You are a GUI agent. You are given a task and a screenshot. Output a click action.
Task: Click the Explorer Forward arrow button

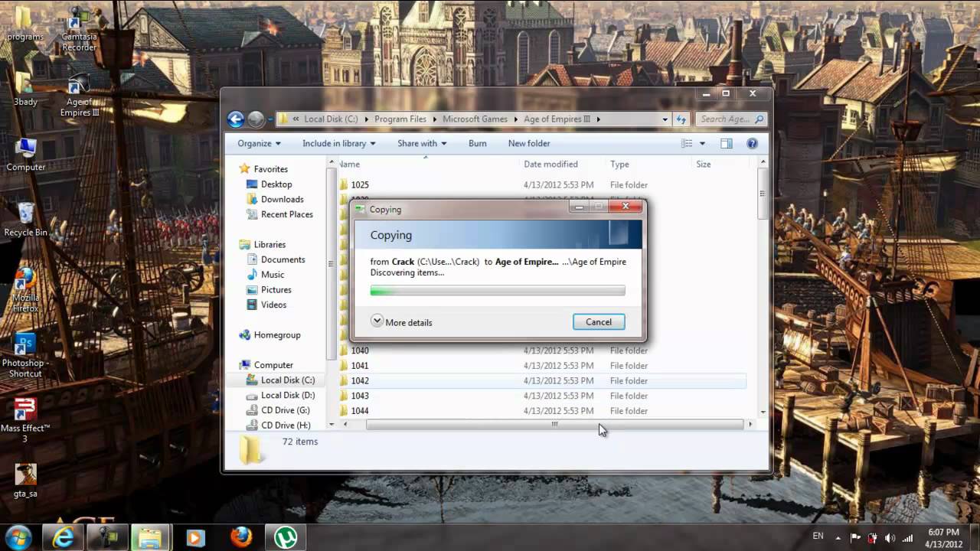pos(256,119)
